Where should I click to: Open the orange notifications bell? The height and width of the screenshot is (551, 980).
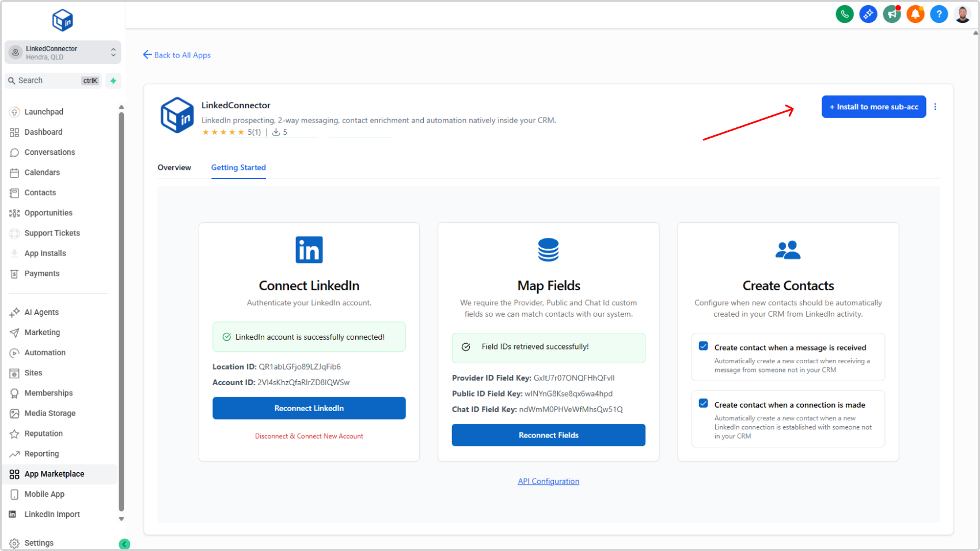(x=915, y=14)
